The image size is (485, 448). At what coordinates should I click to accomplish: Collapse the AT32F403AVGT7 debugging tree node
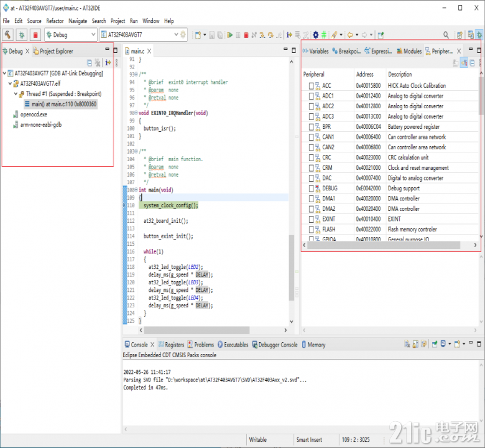4,73
